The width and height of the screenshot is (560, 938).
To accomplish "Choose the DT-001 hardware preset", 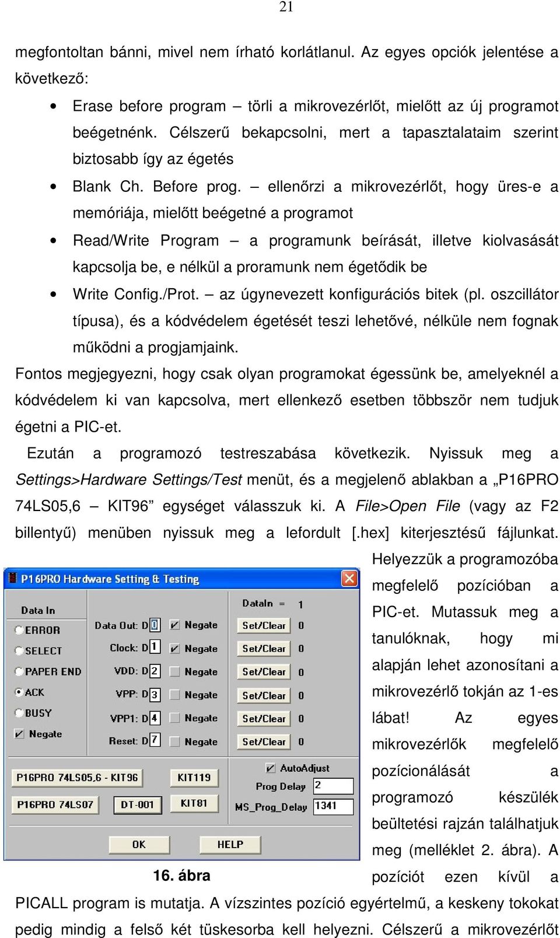I will (137, 804).
